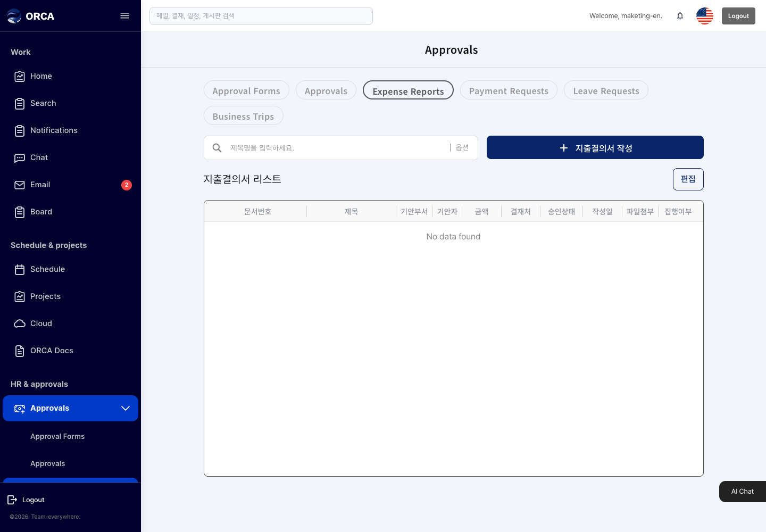
Task: Open the Business Trips tab
Action: tap(244, 116)
